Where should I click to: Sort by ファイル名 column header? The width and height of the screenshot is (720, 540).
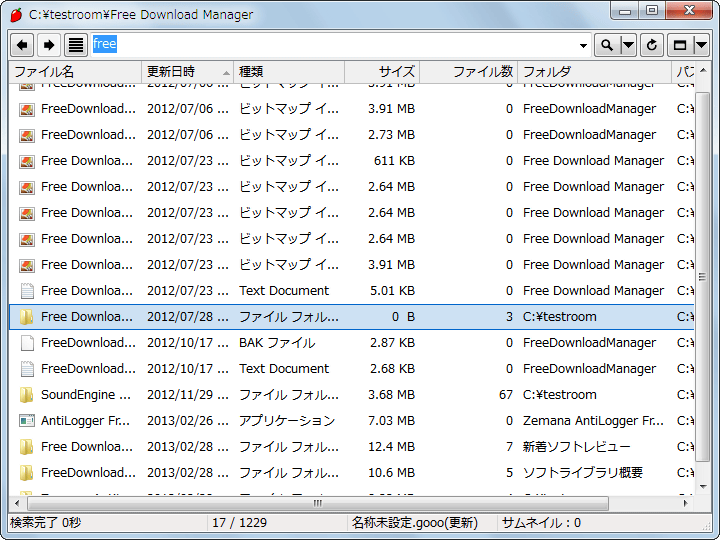[x=75, y=72]
